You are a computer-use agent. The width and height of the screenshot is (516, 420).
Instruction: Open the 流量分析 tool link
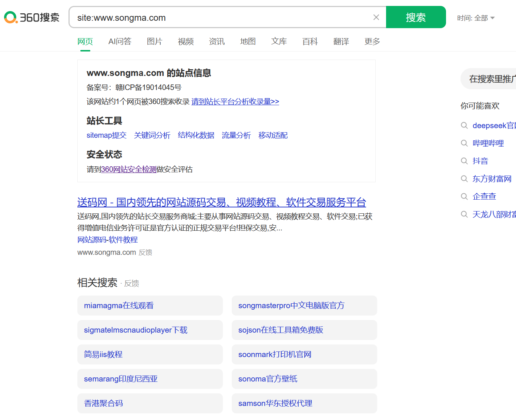(236, 135)
